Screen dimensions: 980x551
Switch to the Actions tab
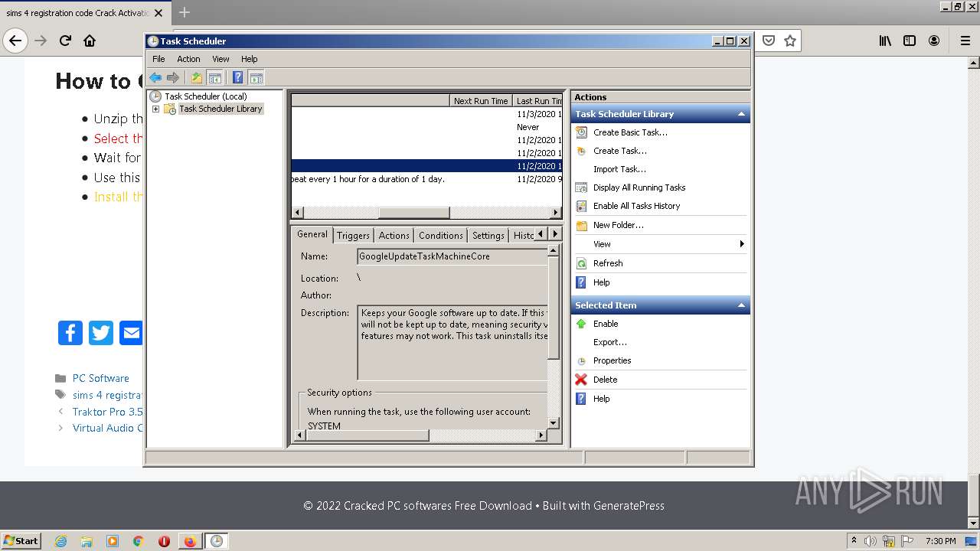coord(394,236)
